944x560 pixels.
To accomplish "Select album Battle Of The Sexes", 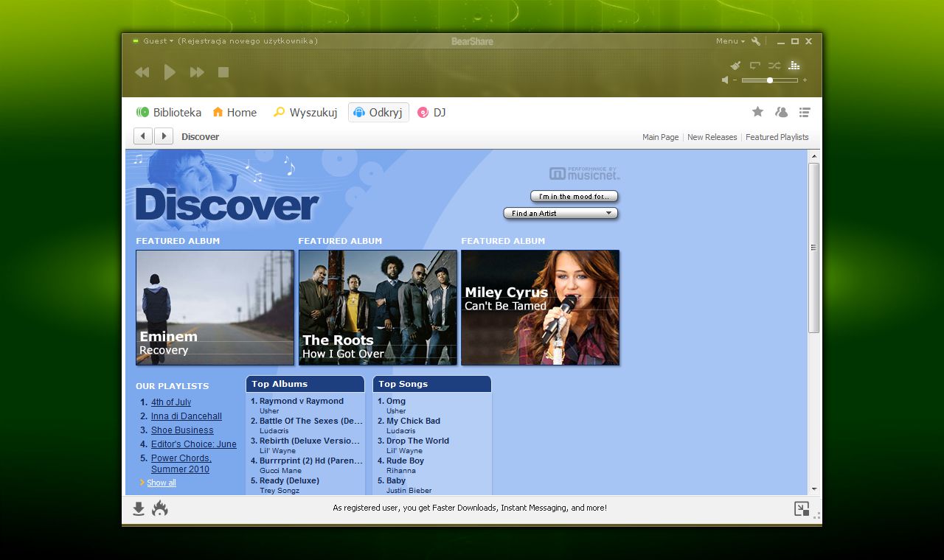I will [x=311, y=421].
